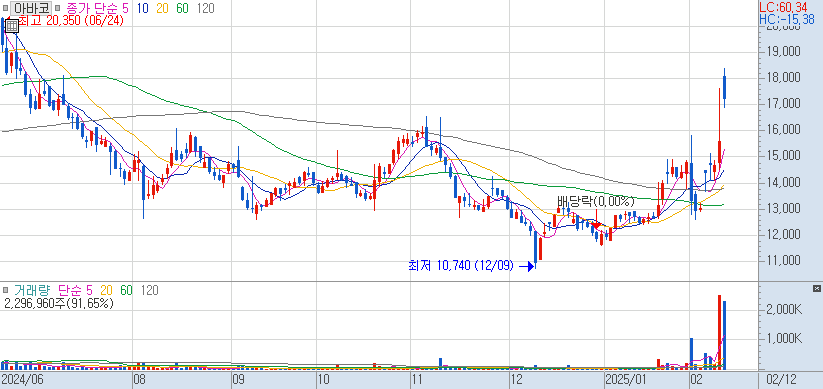Click the red dividend arrow marker
The height and width of the screenshot is (389, 823).
[x=597, y=220]
